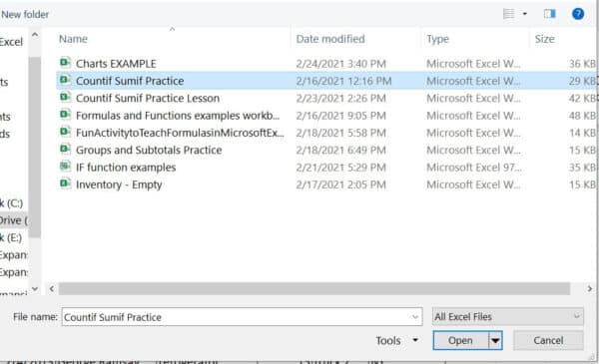Click the navigation pane vertical scrollbar thumb
Screen dimensions: 599x364
point(35,147)
